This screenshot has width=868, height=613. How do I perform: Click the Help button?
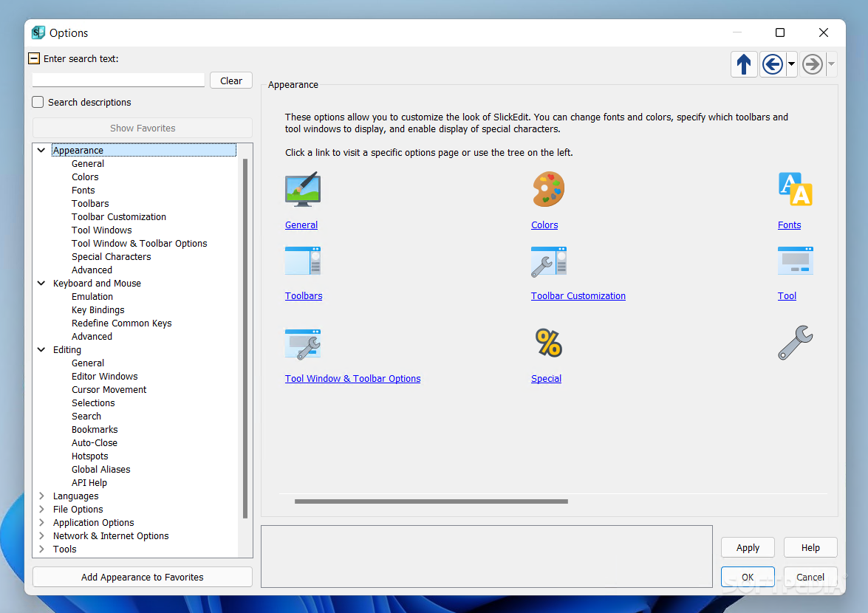[x=810, y=547]
